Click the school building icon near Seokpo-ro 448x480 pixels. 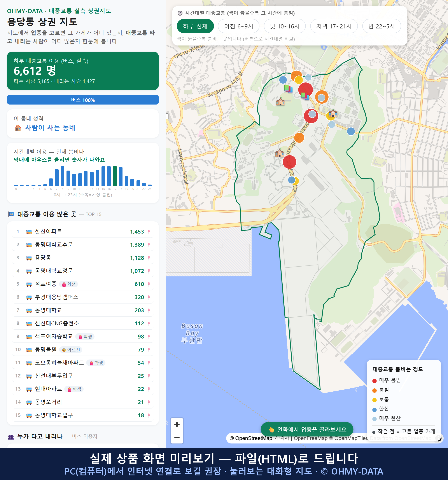[280, 102]
